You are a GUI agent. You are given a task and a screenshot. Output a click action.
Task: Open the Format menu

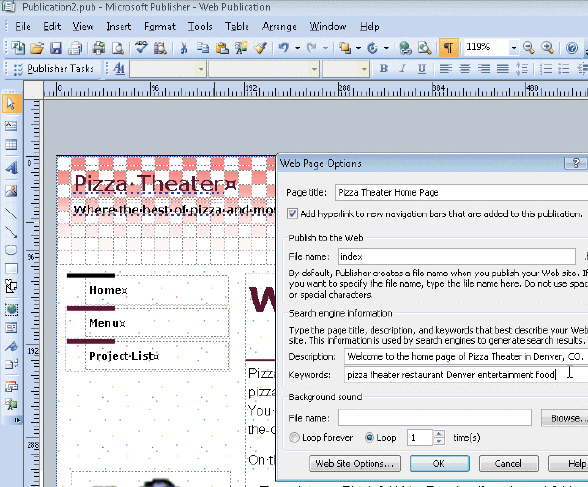coord(160,27)
